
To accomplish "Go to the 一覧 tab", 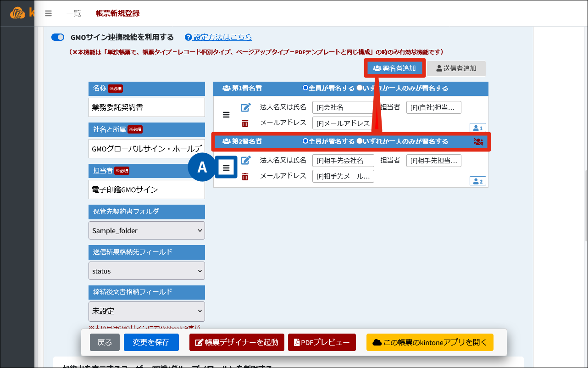I will point(73,13).
